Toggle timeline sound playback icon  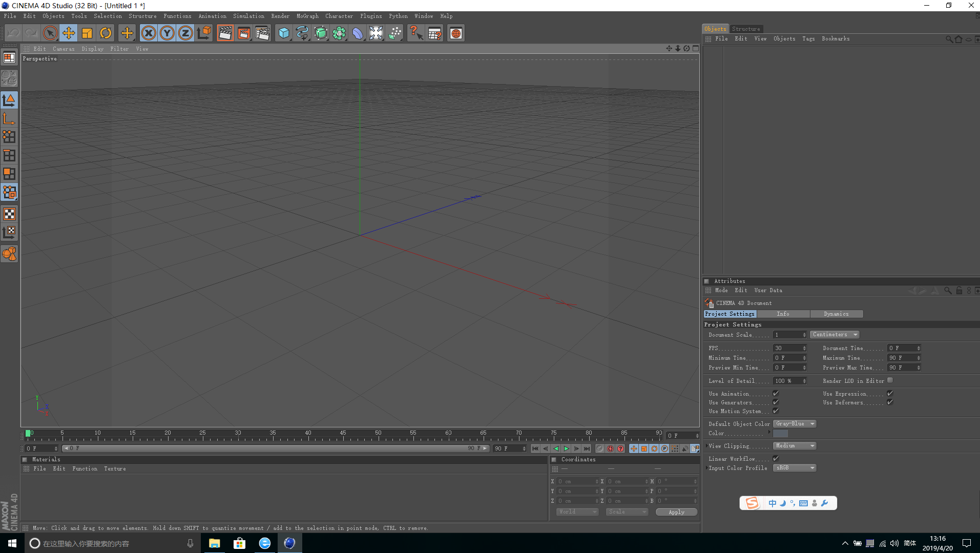[x=685, y=449]
